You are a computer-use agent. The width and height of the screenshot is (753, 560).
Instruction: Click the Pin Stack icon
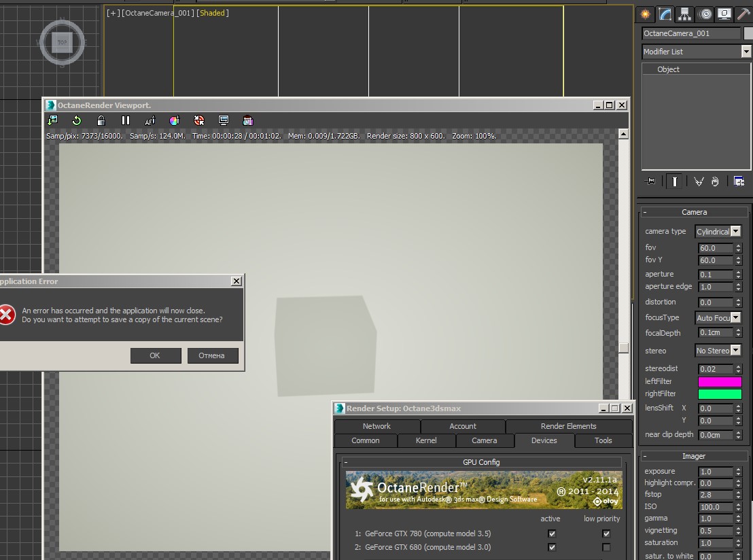(x=650, y=181)
